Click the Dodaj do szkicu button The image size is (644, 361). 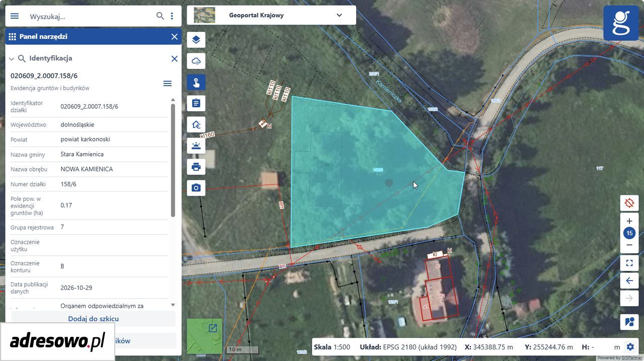94,319
